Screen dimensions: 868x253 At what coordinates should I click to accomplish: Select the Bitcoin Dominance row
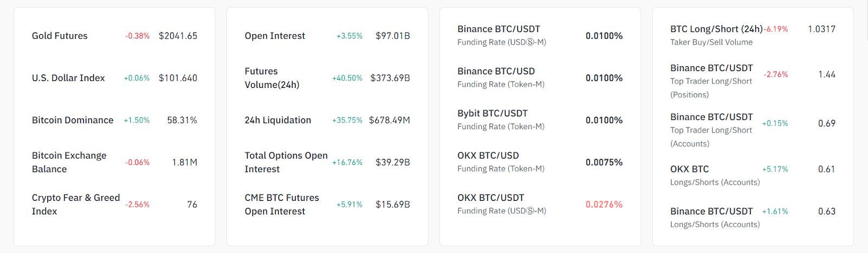coord(73,121)
